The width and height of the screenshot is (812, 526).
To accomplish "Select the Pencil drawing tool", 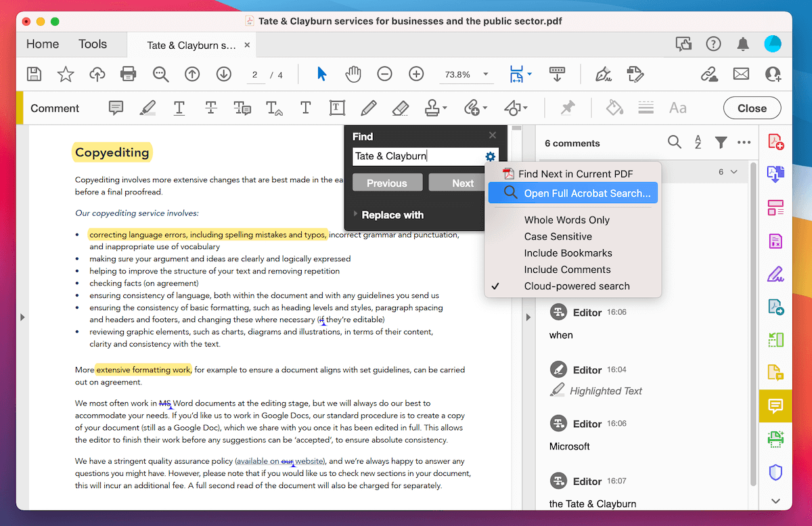I will pyautogui.click(x=368, y=108).
